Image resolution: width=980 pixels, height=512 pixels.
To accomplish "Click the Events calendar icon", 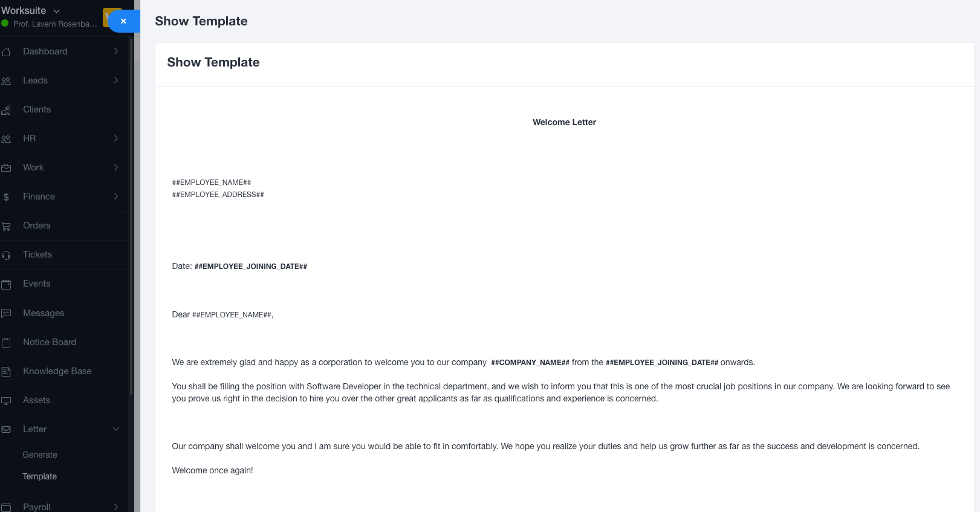I will point(6,284).
